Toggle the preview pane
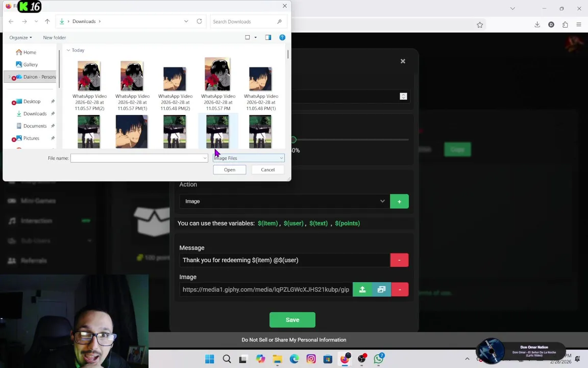Screen dimensions: 588x368 (268, 37)
